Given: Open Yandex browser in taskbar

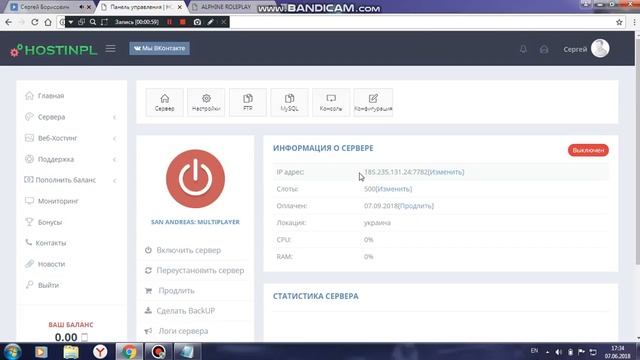Looking at the screenshot, I should click(x=100, y=352).
